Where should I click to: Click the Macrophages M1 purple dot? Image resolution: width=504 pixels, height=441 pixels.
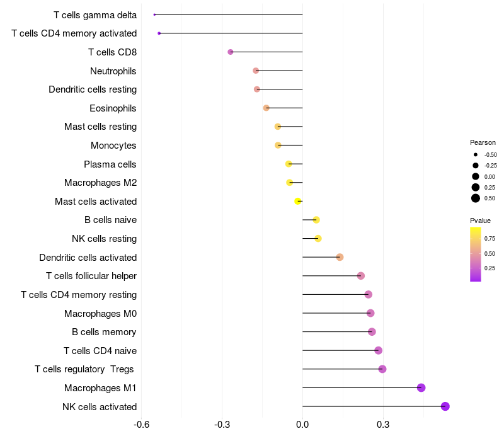[x=421, y=387]
